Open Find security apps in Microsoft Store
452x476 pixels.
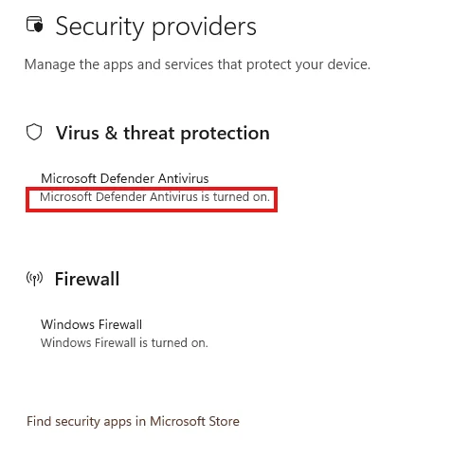133,422
